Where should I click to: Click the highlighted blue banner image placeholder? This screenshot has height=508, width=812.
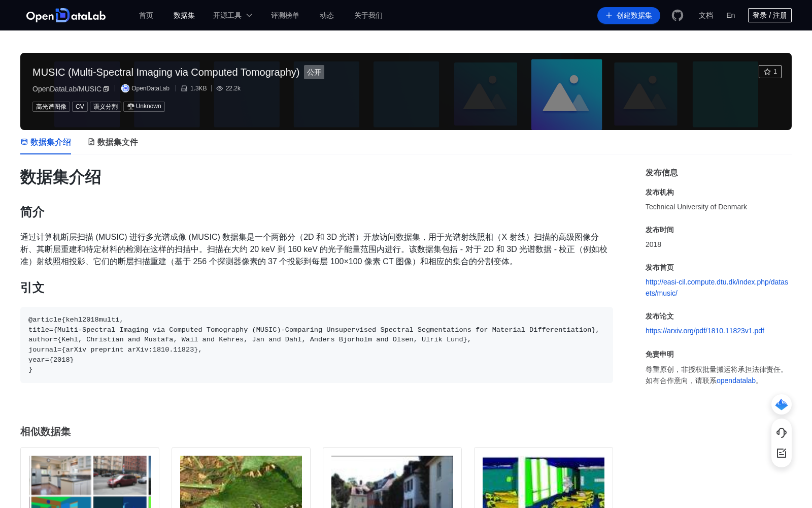tap(566, 94)
